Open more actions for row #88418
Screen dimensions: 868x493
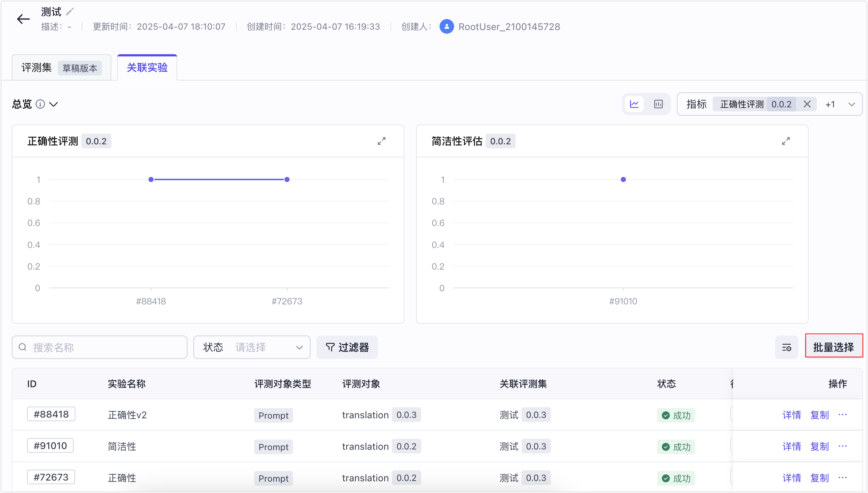(843, 415)
